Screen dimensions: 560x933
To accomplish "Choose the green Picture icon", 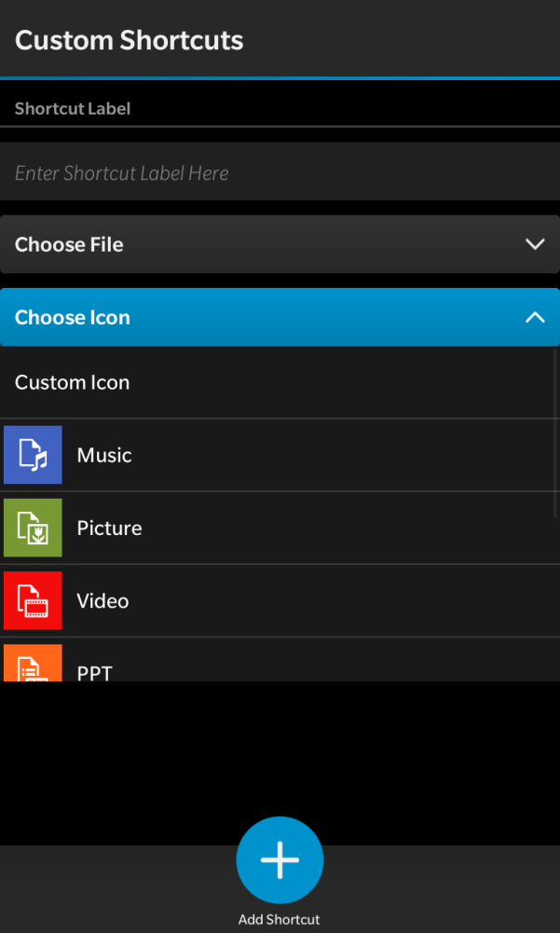I will tap(33, 528).
